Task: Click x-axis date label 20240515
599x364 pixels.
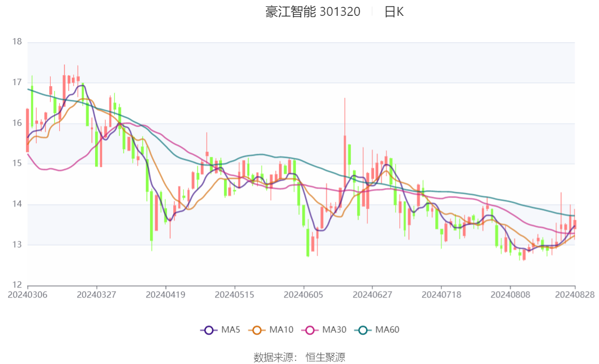Action: tap(234, 295)
